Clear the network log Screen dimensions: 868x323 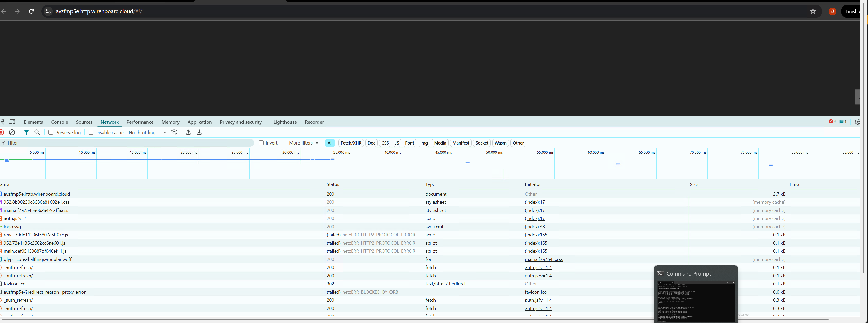(x=12, y=132)
